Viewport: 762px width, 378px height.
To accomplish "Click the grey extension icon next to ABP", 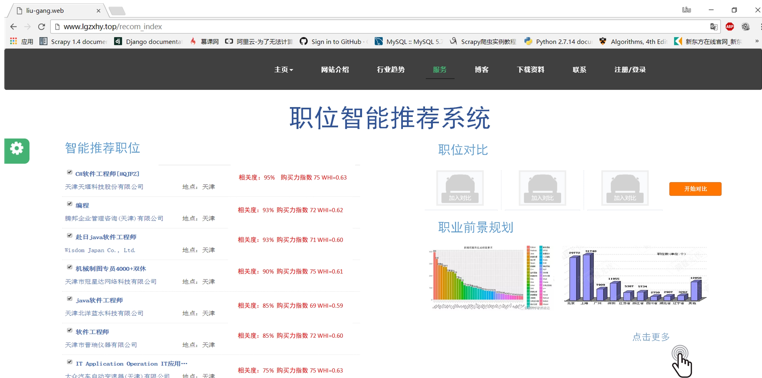I will coord(745,27).
